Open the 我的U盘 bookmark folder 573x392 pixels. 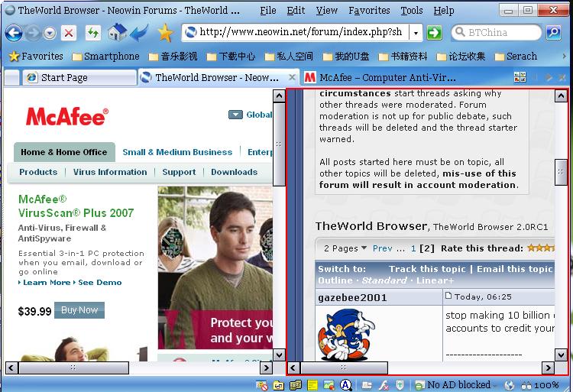point(345,57)
